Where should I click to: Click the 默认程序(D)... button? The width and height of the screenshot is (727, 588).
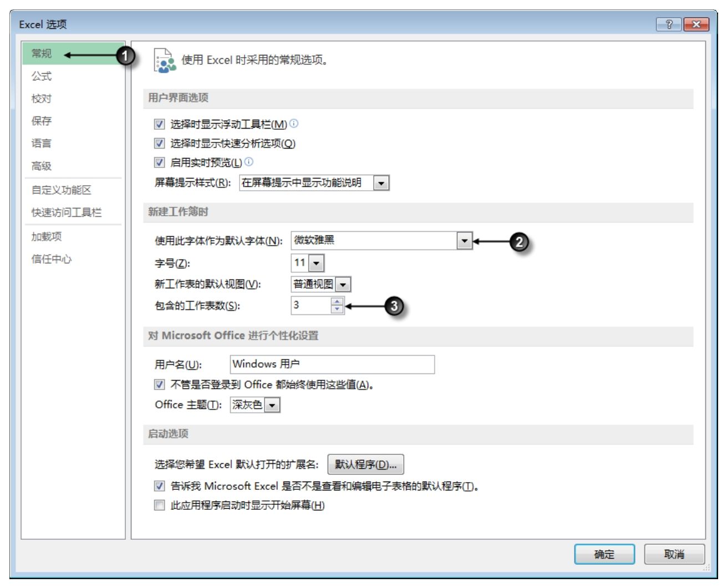(x=365, y=464)
